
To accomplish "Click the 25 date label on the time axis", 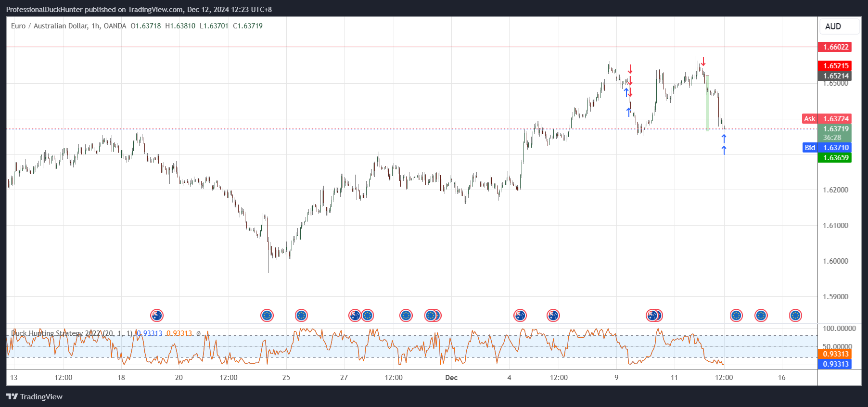I will (x=286, y=378).
